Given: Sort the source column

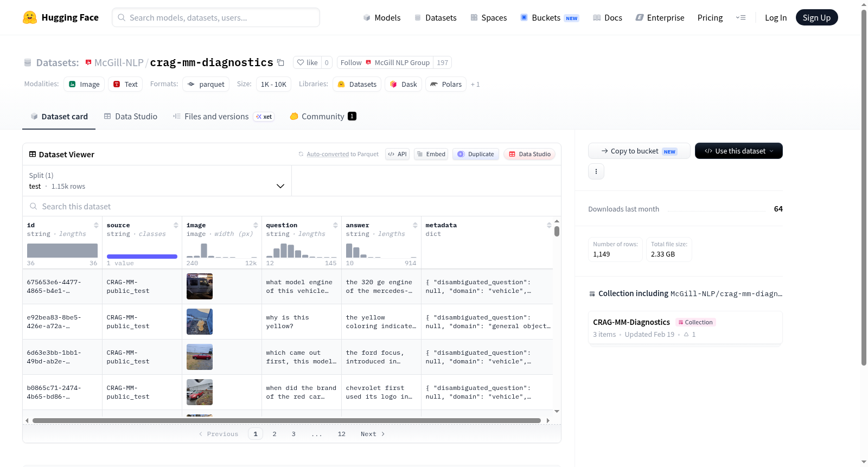Looking at the screenshot, I should 176,225.
